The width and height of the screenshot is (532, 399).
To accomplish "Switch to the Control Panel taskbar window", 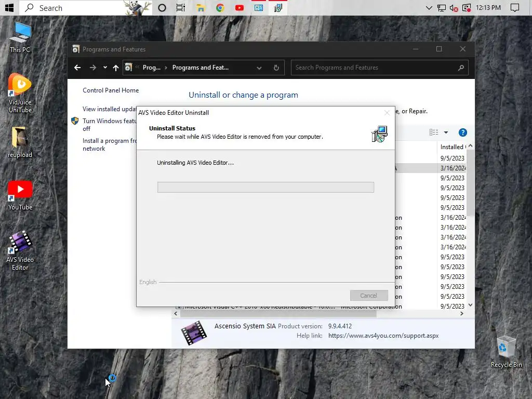I will coord(259,7).
